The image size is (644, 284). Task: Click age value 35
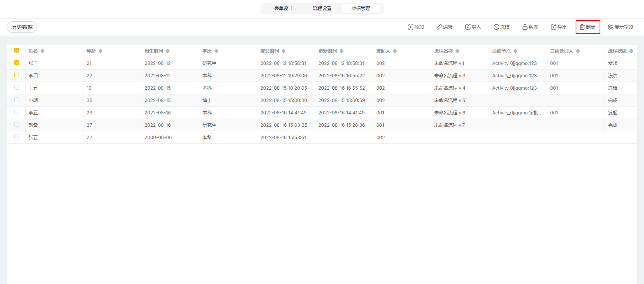[x=89, y=100]
